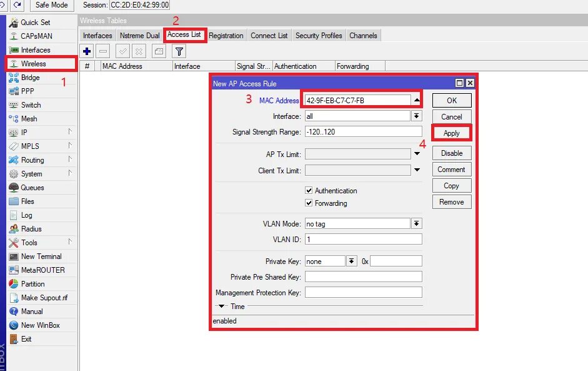Expand the System submenu
Viewport: 588px width, 371px height.
click(x=70, y=173)
